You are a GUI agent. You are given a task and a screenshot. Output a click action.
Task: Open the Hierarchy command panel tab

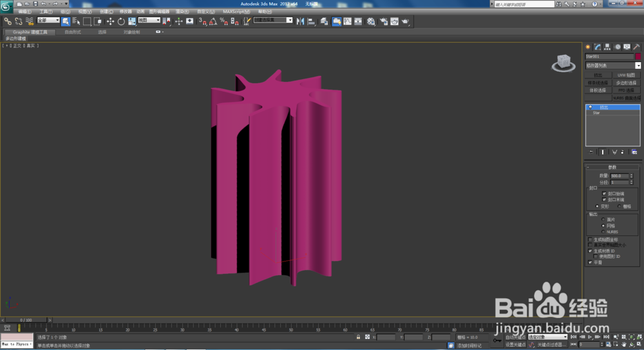click(607, 46)
